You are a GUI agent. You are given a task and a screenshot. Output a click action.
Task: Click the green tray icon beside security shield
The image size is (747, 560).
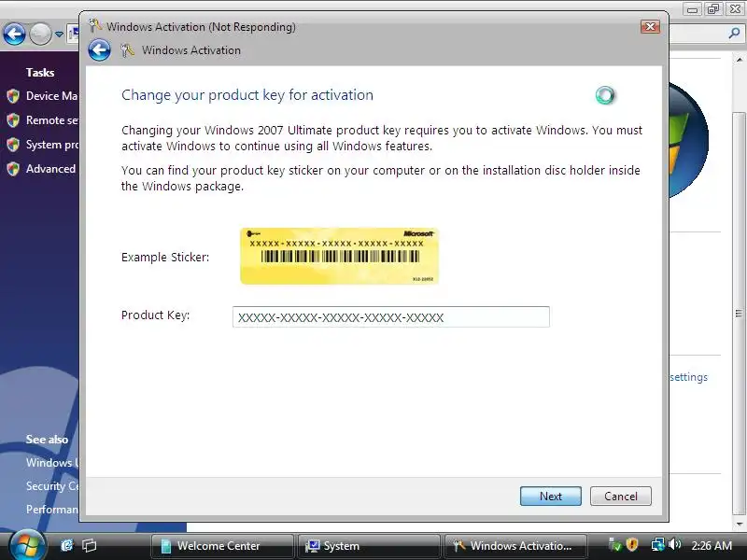(615, 545)
